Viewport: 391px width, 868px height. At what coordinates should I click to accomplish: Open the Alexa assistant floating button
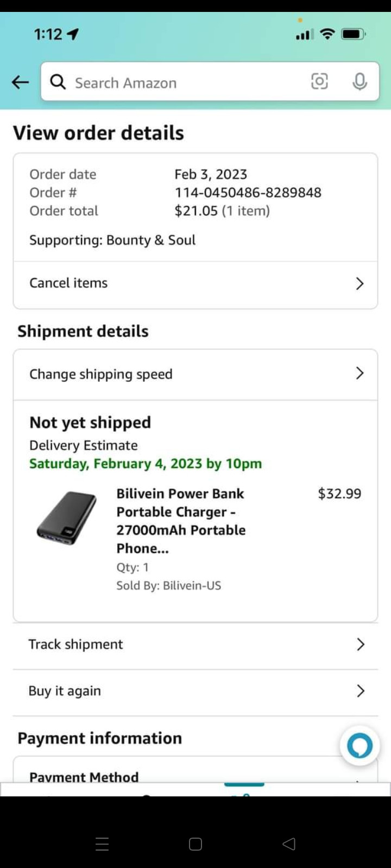(x=360, y=746)
